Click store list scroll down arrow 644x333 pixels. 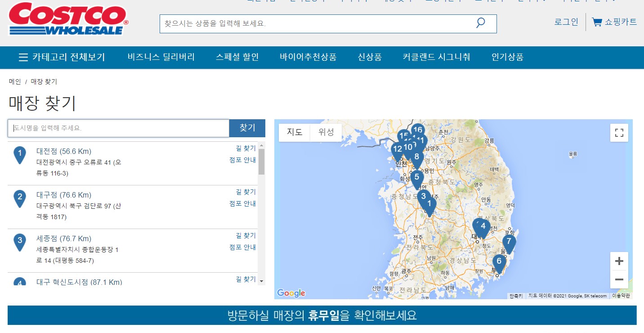coord(262,281)
